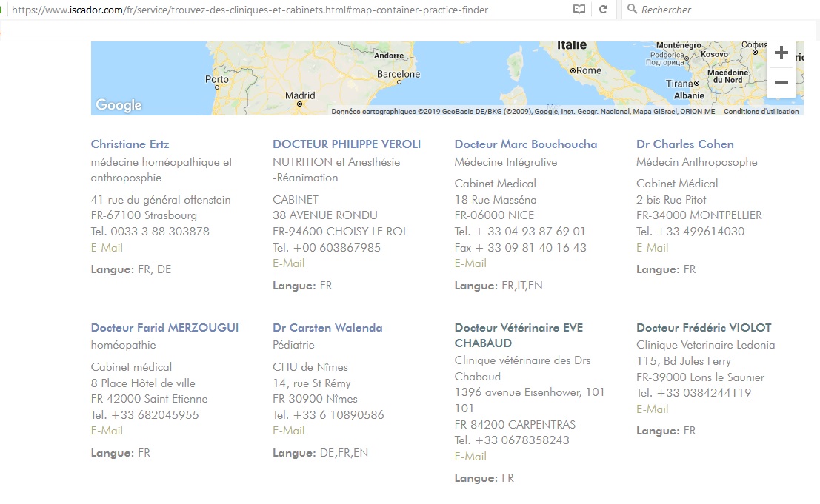Open Docteur Frédéric VIOLOT's E-Mail link
The width and height of the screenshot is (820, 504).
point(652,409)
